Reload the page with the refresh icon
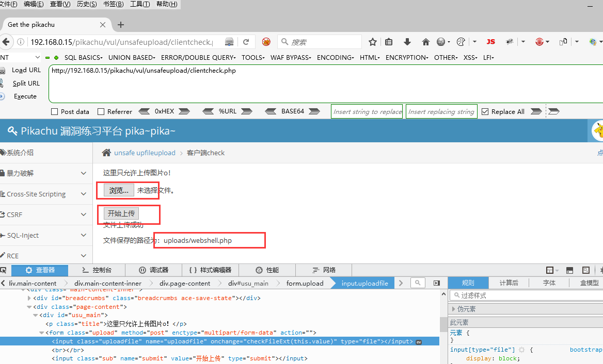 (246, 42)
